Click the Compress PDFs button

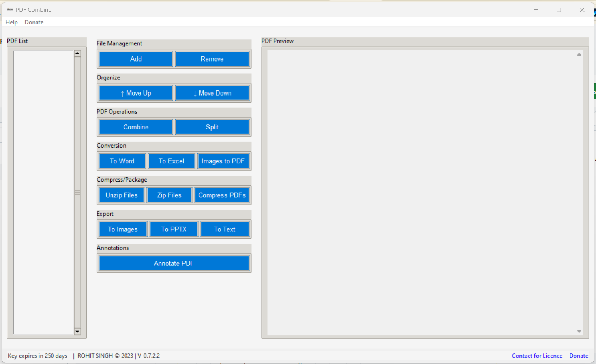pyautogui.click(x=222, y=195)
